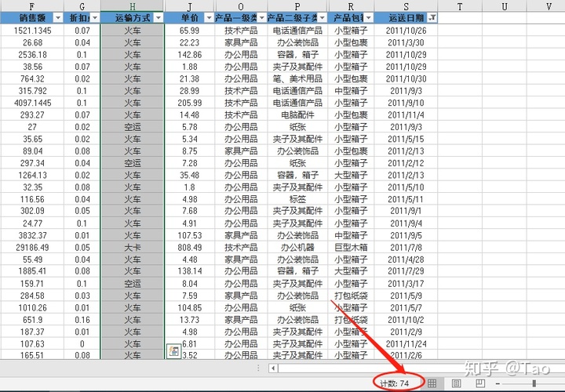
Task: Select the 142.86 unit price cell
Action: [x=190, y=55]
